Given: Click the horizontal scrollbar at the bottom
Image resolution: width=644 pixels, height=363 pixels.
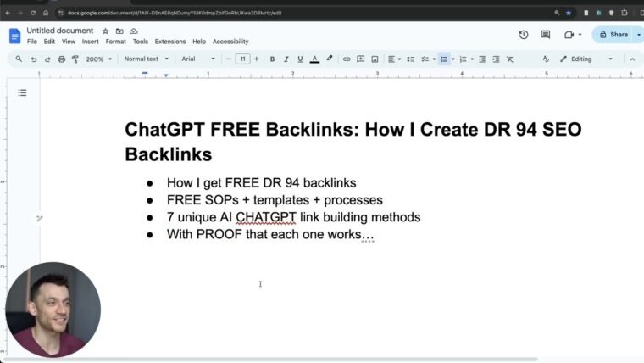Looking at the screenshot, I should point(269,360).
